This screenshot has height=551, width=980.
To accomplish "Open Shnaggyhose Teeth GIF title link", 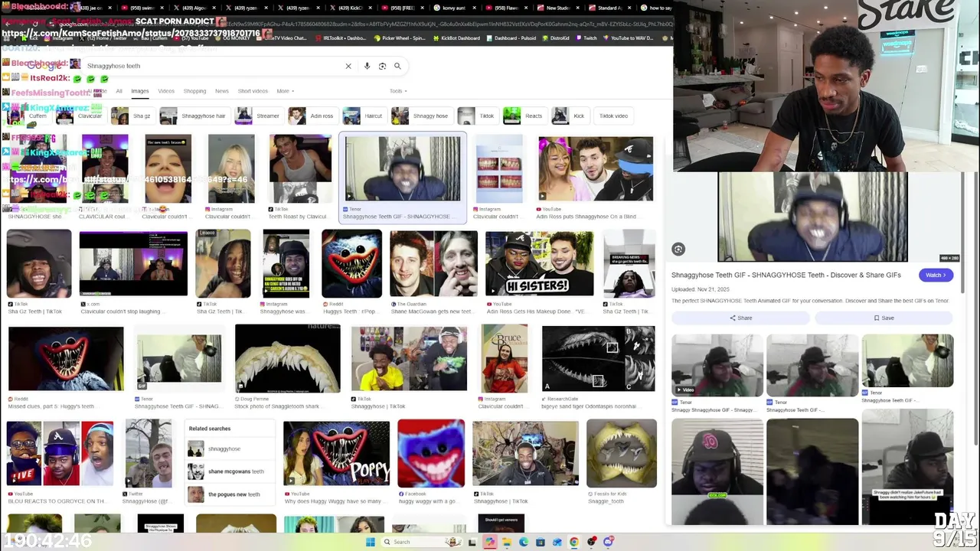I will 786,275.
